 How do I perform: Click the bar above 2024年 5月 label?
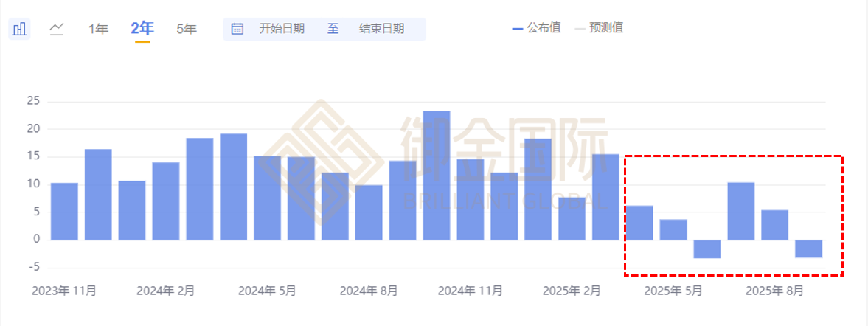(x=267, y=198)
